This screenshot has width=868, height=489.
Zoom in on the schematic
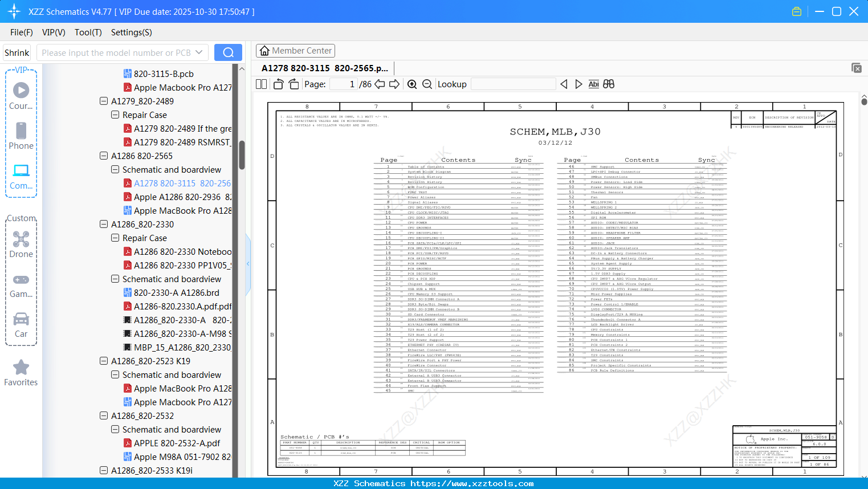412,84
